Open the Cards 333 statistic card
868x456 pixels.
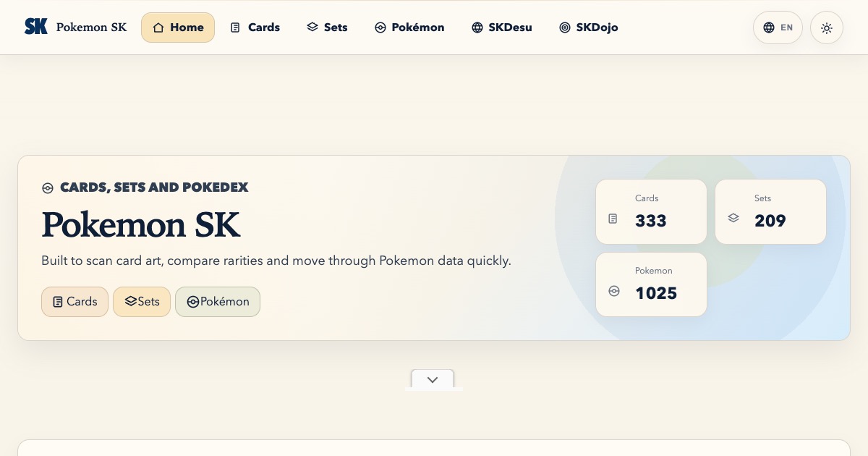tap(651, 211)
